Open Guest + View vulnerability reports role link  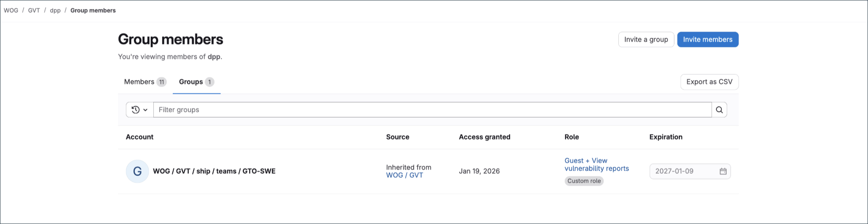click(597, 164)
